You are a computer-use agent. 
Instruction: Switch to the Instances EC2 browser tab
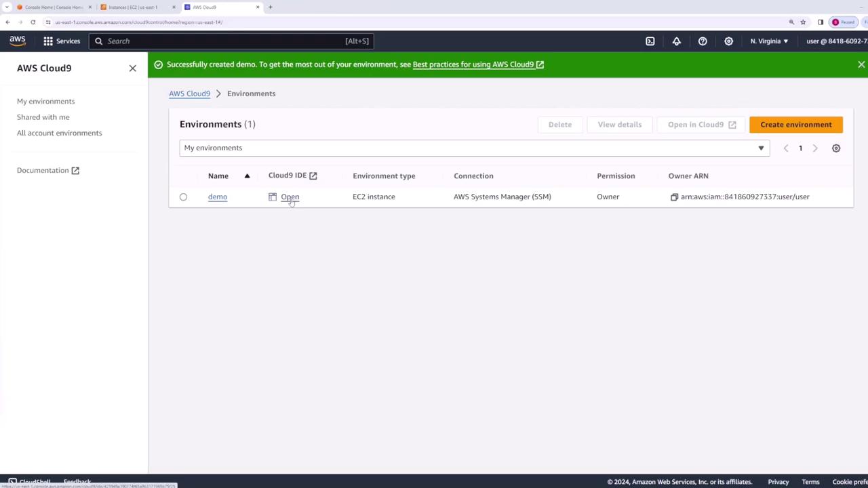point(138,7)
